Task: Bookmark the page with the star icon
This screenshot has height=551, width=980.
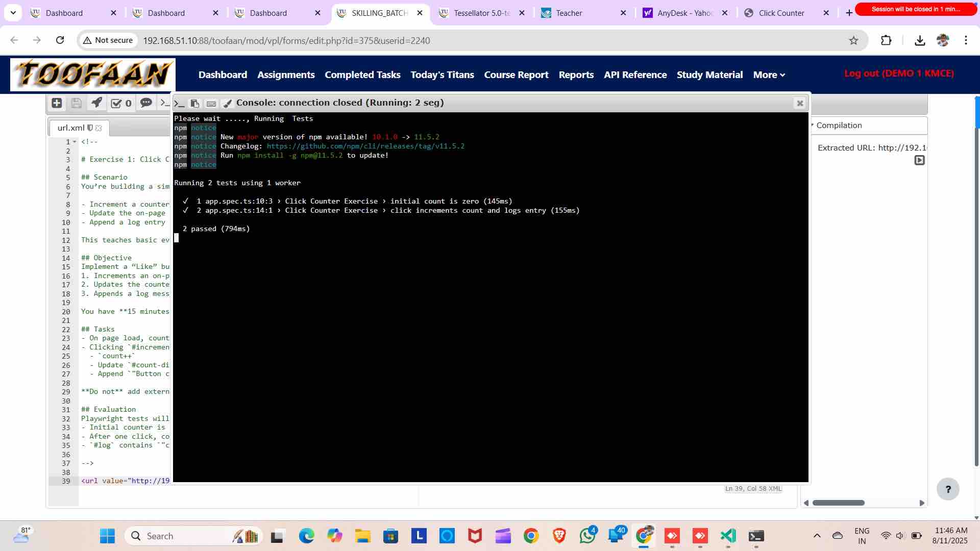Action: point(853,40)
